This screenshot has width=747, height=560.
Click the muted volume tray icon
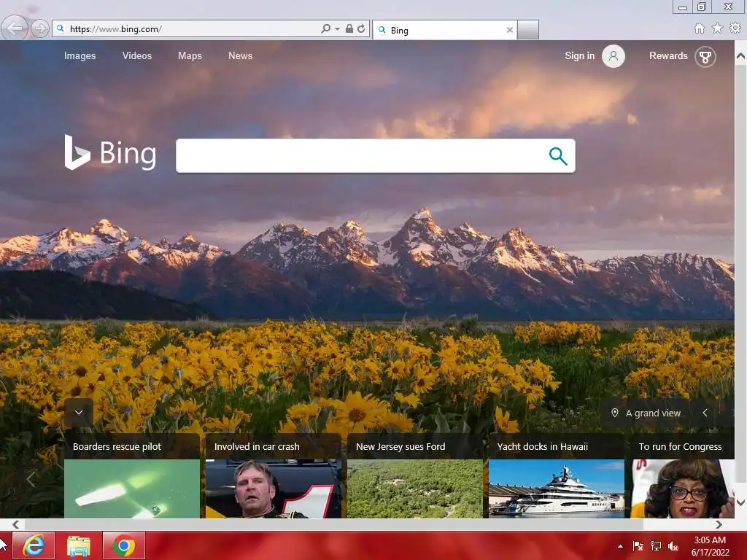(x=673, y=546)
